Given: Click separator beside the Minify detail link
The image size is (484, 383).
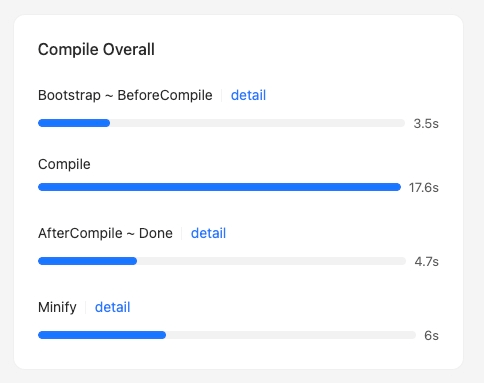Looking at the screenshot, I should [86, 307].
